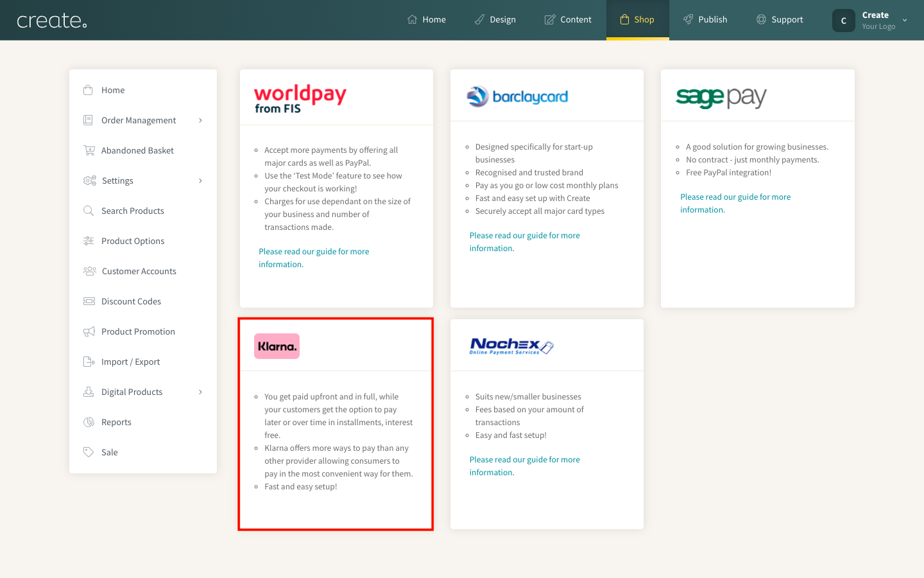924x578 pixels.
Task: Open Import / Export in sidebar
Action: pos(131,362)
